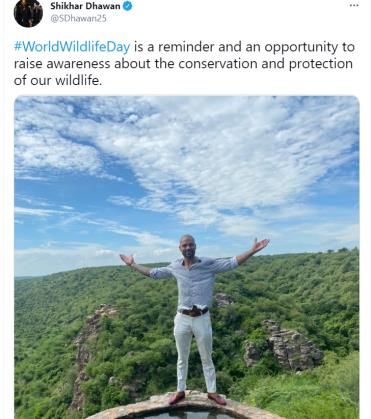Click the word 'protection' in the tweet
Screen dimensions: 371x419
pos(321,64)
